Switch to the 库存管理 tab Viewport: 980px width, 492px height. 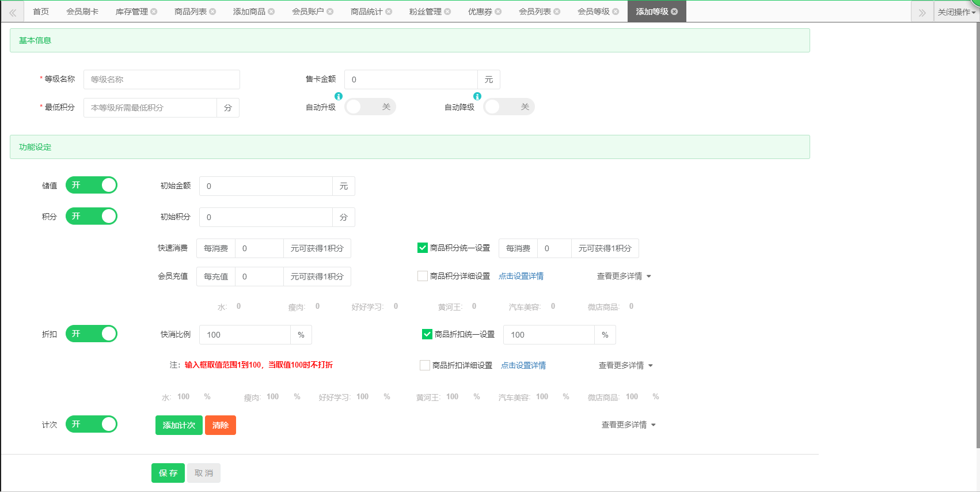[x=132, y=12]
